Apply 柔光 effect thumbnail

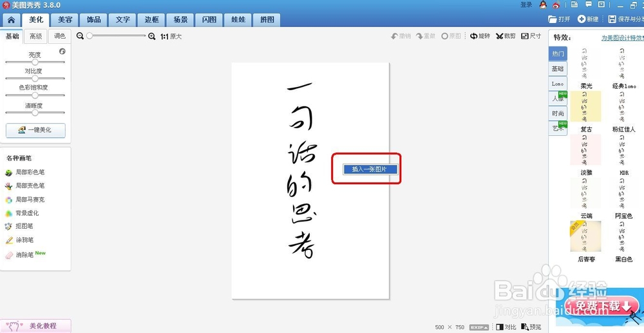[585, 64]
